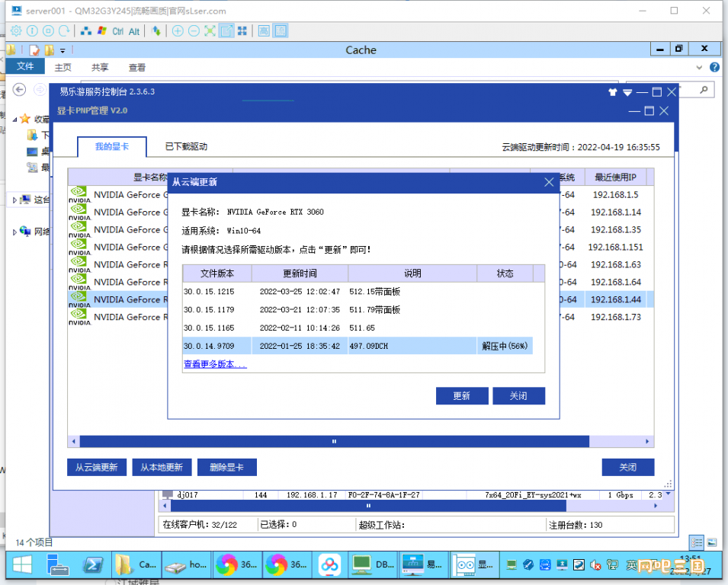Expand Explorer ribbon with chevron
This screenshot has height=585, width=728.
click(699, 68)
